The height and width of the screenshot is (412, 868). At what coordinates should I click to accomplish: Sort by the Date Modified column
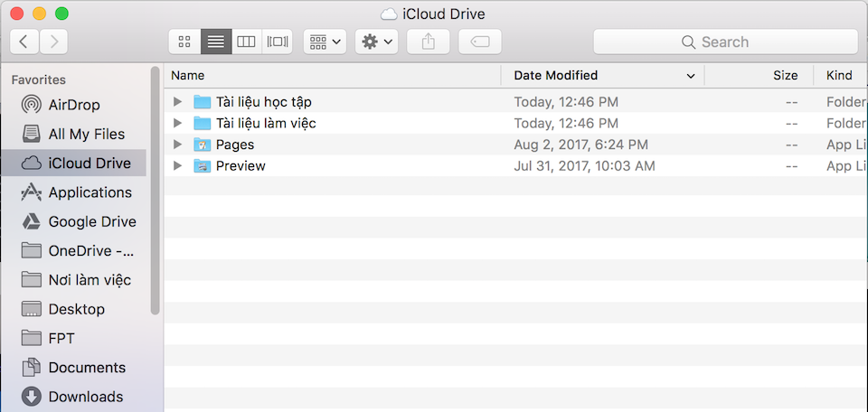pos(555,76)
